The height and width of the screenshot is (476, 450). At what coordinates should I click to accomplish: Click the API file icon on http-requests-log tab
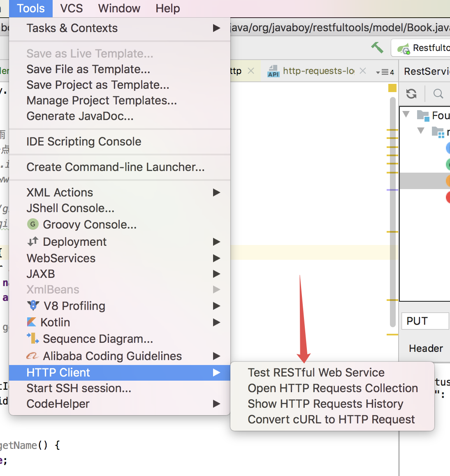[273, 71]
